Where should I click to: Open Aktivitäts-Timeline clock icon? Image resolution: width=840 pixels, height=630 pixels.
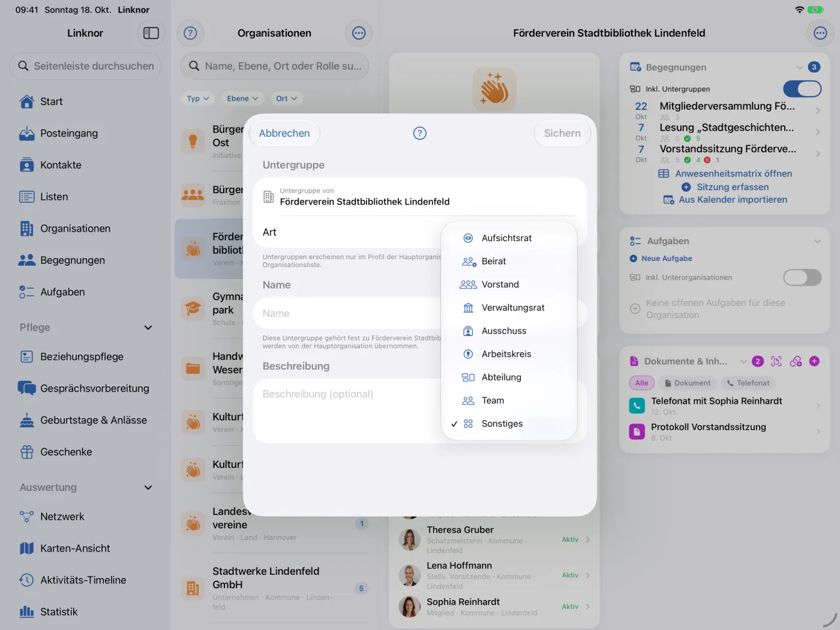coord(27,580)
